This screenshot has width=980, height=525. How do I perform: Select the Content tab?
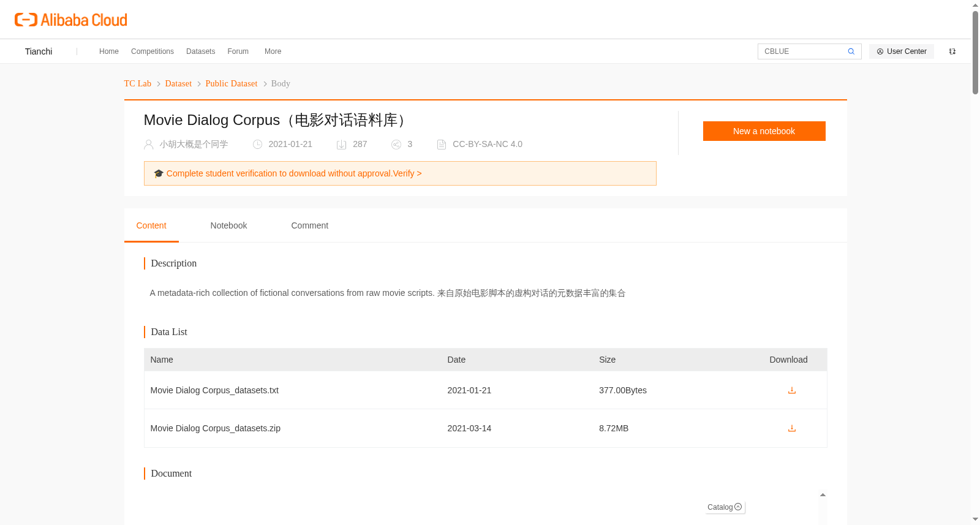tap(151, 225)
